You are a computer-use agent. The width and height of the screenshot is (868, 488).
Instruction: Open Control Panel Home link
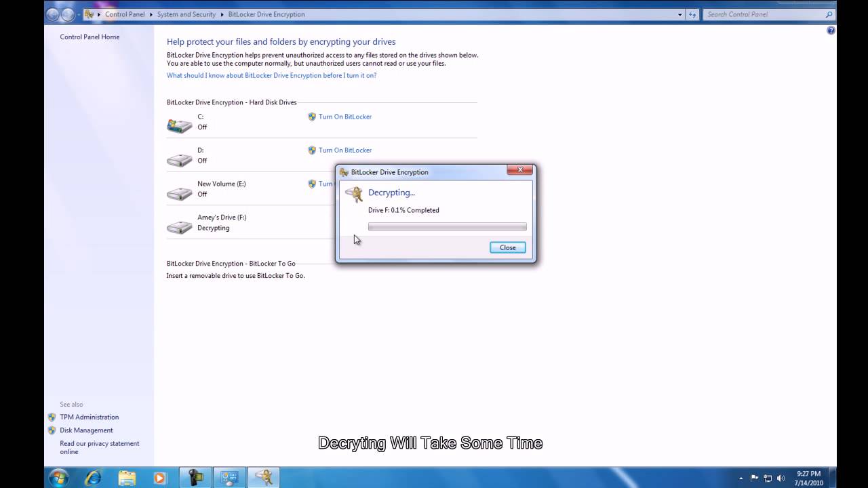coord(90,37)
